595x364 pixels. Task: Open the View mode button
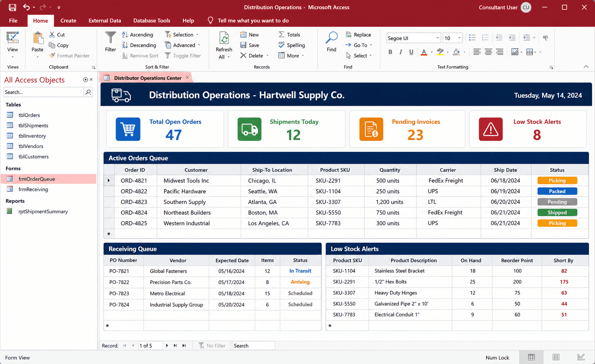[x=13, y=45]
